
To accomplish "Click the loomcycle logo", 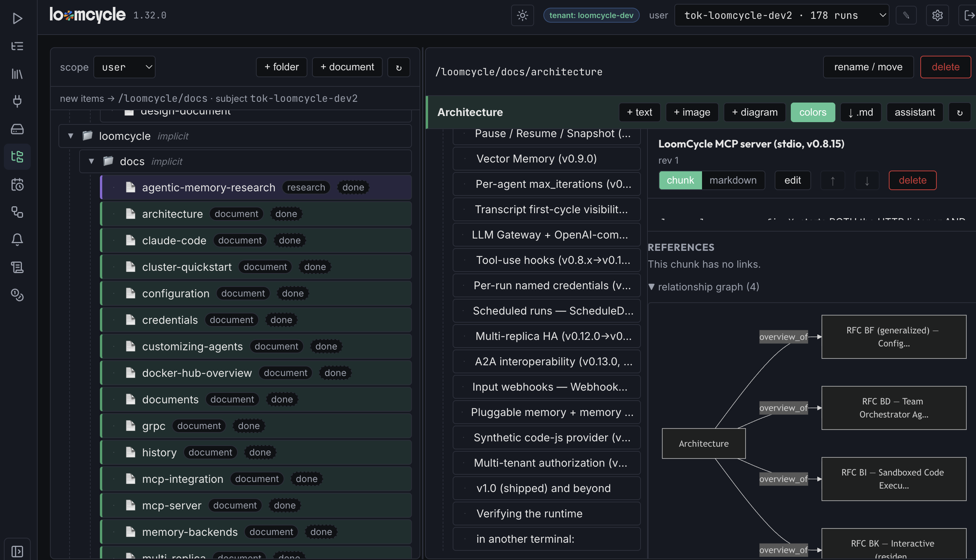I will 88,15.
